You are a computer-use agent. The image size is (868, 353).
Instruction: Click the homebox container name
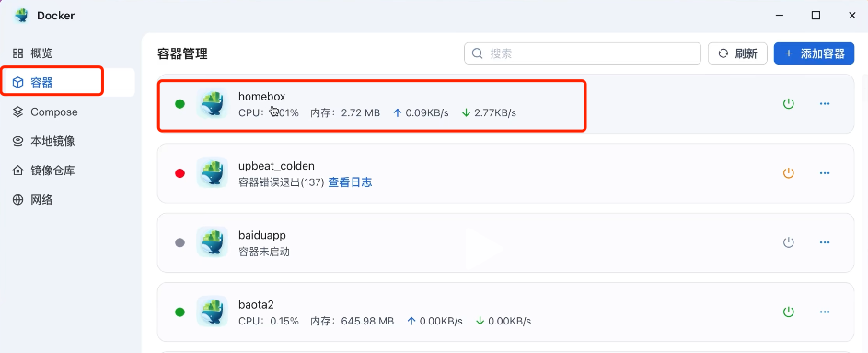click(261, 97)
